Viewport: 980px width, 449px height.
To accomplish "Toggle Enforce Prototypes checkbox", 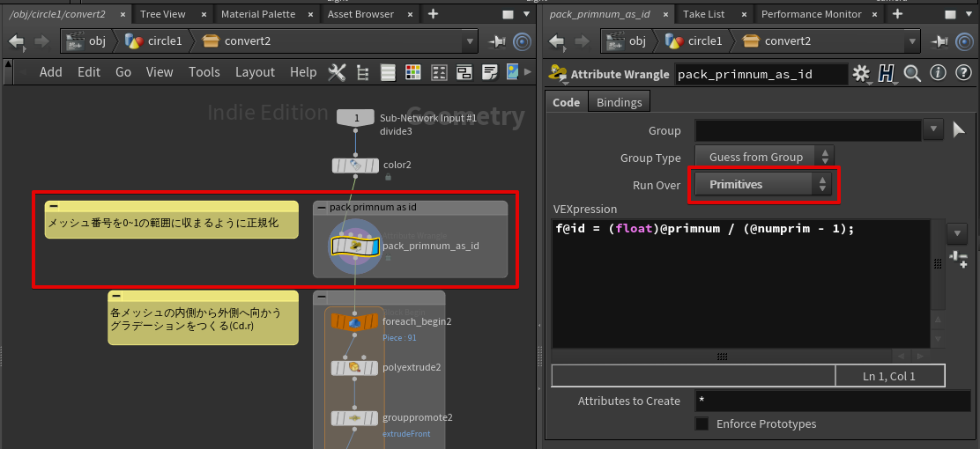I will point(702,424).
